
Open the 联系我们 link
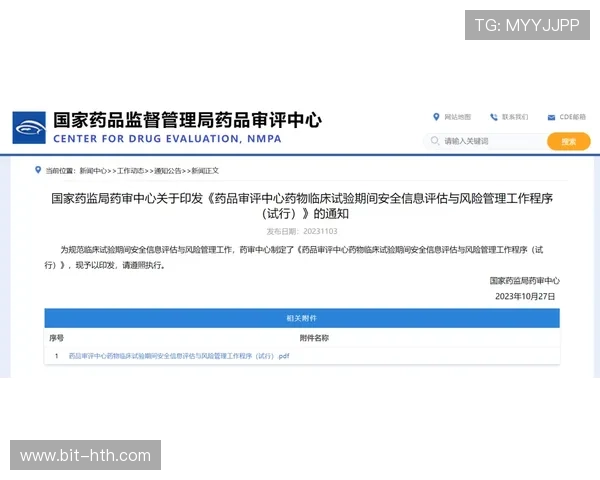point(515,117)
